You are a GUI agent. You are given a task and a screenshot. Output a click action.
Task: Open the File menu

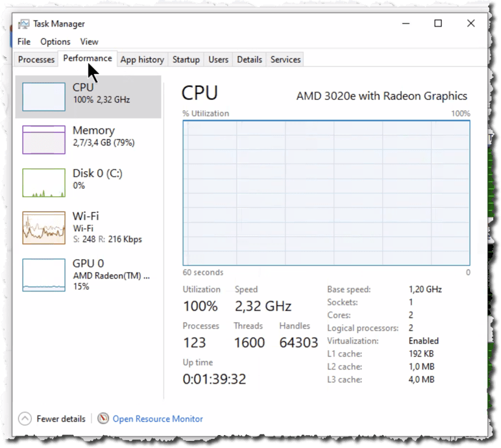(24, 42)
